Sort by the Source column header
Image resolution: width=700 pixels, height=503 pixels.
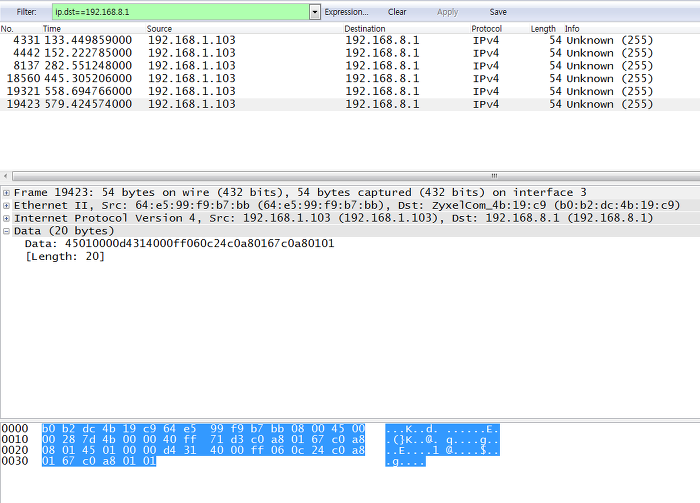pos(159,29)
